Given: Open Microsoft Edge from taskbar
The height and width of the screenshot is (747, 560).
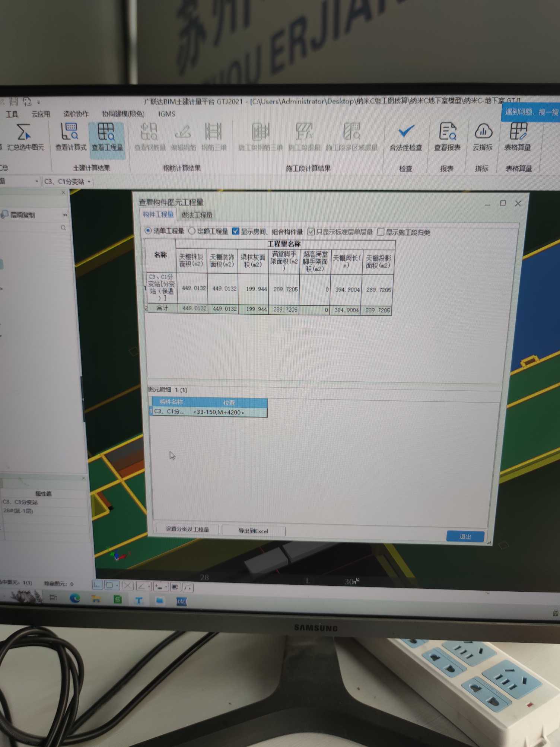Looking at the screenshot, I should [x=76, y=598].
